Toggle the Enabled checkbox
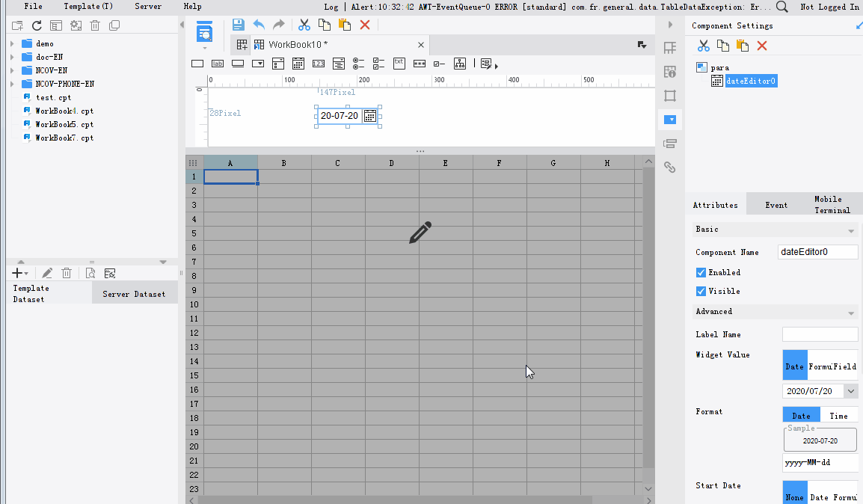 pyautogui.click(x=701, y=272)
